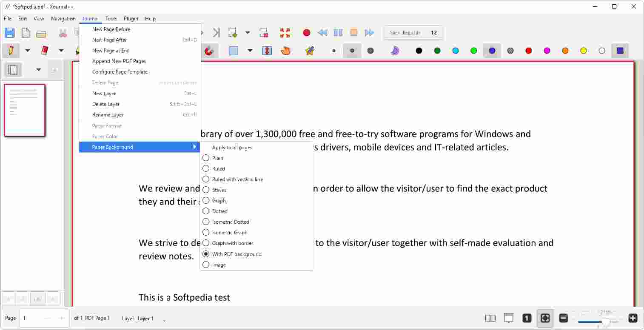Open the Layer selector dropdown chevron

(x=165, y=320)
